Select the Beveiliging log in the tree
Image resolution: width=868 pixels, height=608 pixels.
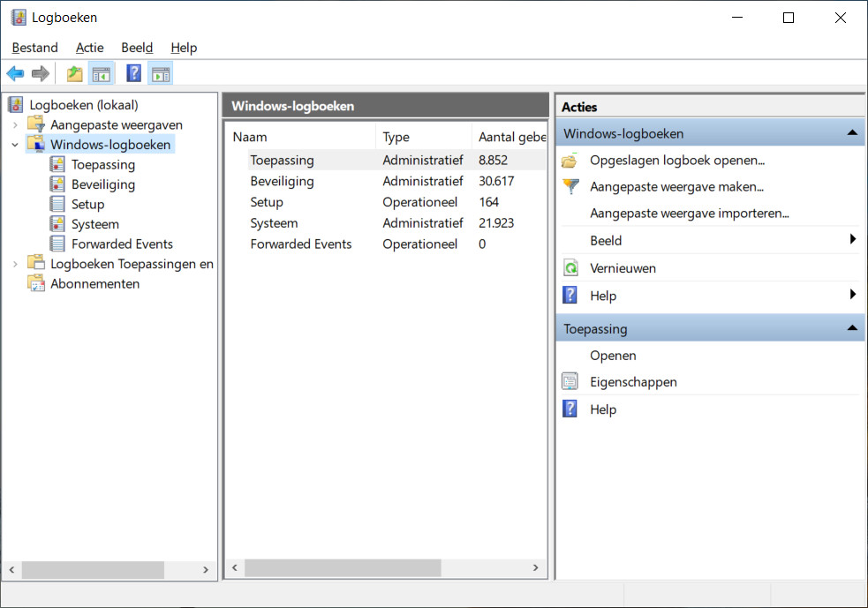pos(102,184)
